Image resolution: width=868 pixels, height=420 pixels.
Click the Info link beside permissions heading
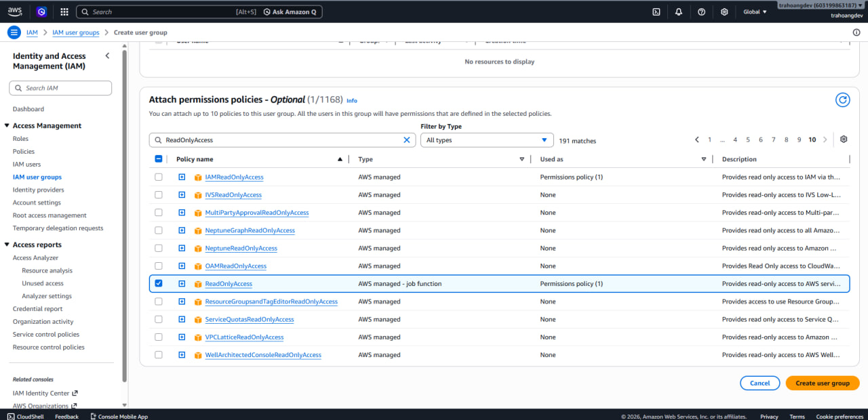coord(352,100)
